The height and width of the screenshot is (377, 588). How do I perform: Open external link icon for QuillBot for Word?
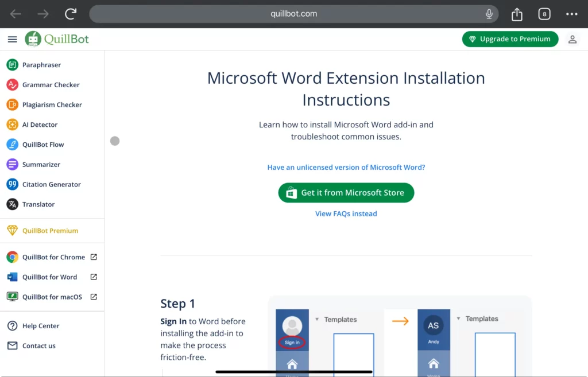(x=94, y=277)
